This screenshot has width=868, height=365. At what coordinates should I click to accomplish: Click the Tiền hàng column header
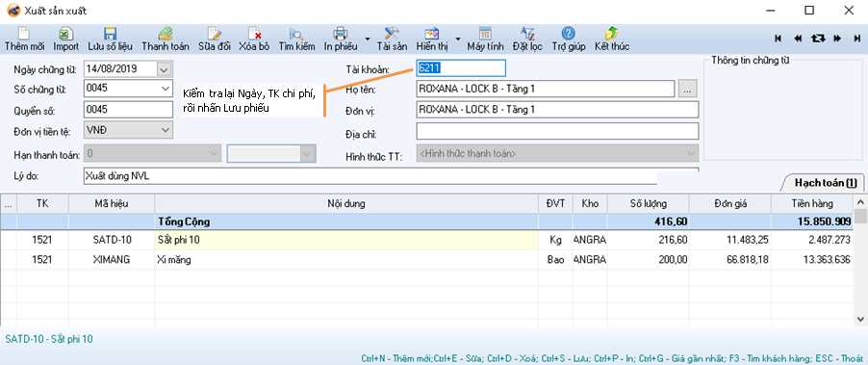[812, 203]
